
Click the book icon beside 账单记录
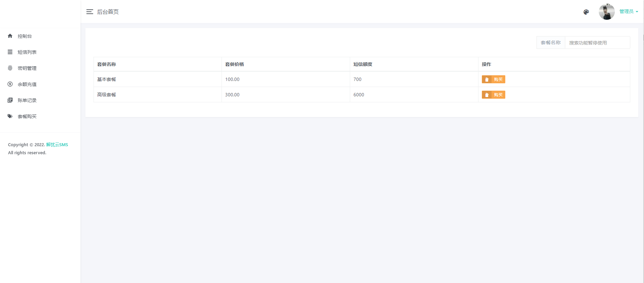click(x=10, y=100)
